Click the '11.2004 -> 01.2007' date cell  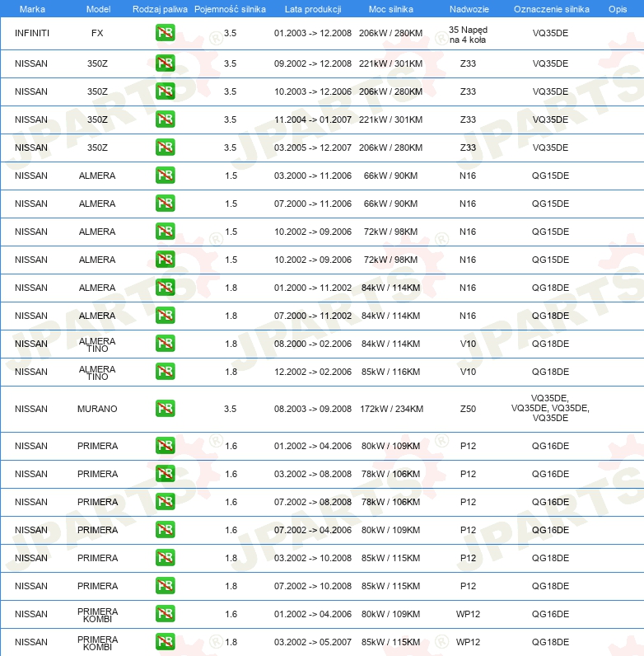[313, 119]
